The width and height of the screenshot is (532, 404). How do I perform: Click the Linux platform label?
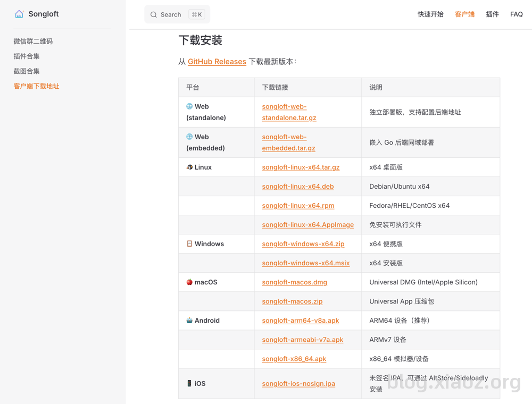203,167
